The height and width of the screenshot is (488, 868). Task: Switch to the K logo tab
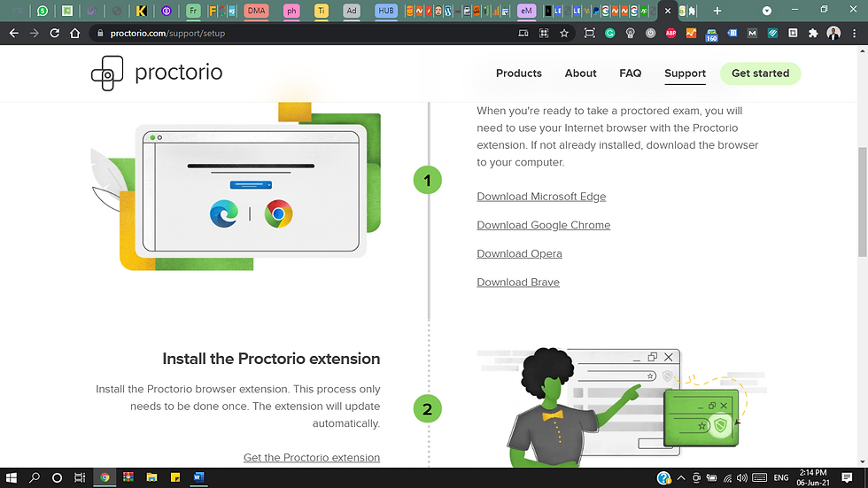[141, 11]
